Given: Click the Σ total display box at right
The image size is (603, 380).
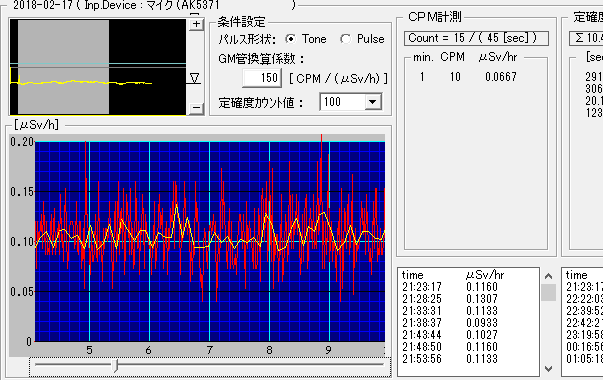Looking at the screenshot, I should (x=586, y=38).
